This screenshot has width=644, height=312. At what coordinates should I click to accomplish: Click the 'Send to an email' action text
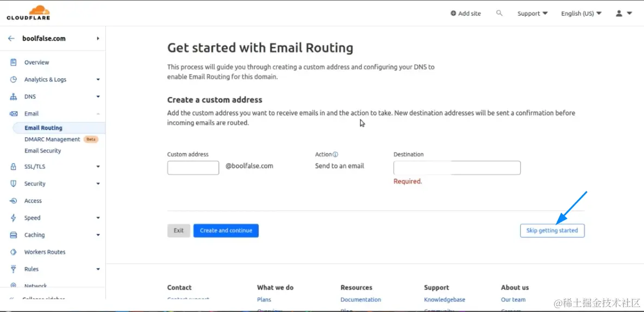[340, 166]
